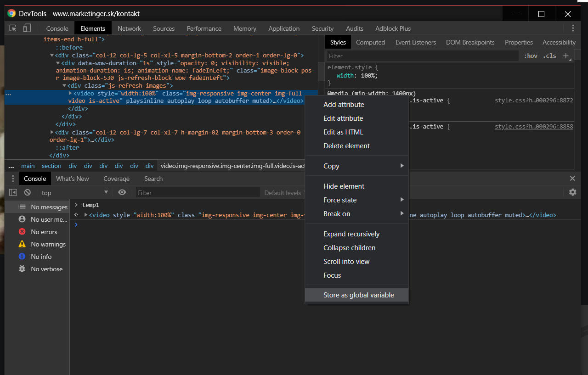Open the Memory tab
Viewport: 588px width, 375px height.
(245, 28)
